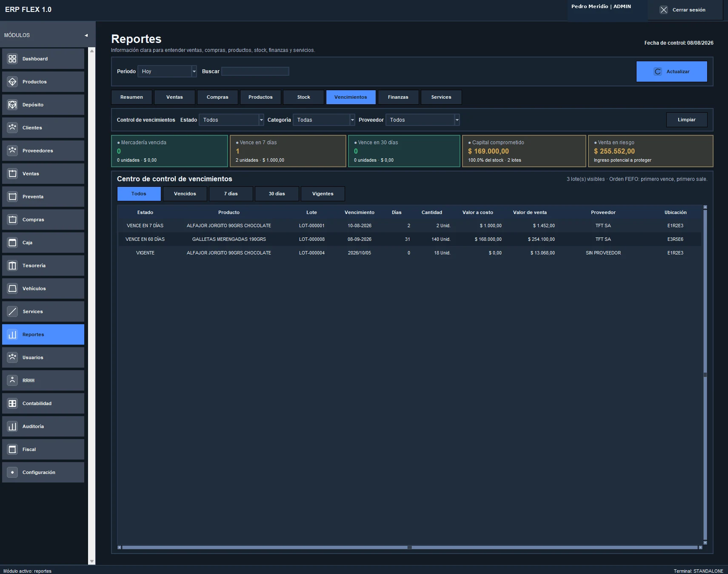Click the Cerrar sesión X icon
Viewport: 728px width, 574px height.
point(664,10)
